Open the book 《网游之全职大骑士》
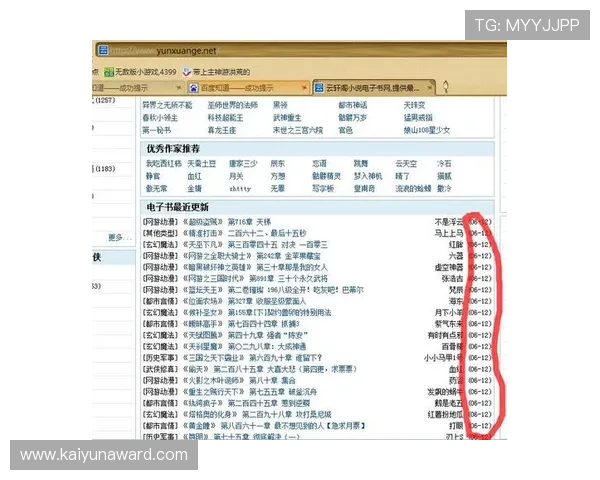Screen dimensions: 600x480 tap(217, 256)
